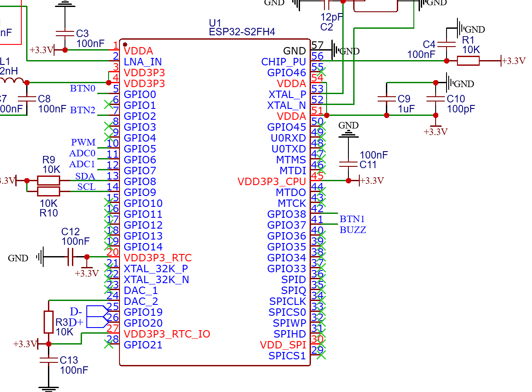
Task: Select the C4 capacitor symbol
Action: pyautogui.click(x=447, y=44)
